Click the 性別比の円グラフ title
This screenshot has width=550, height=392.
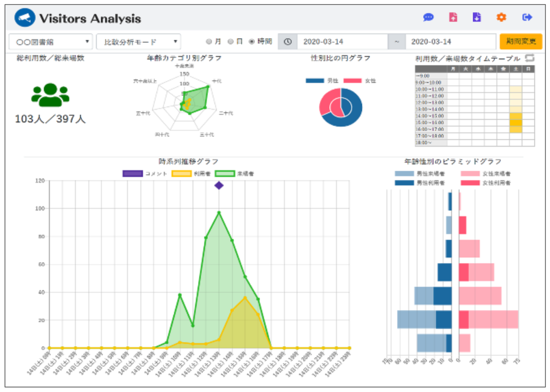[341, 58]
